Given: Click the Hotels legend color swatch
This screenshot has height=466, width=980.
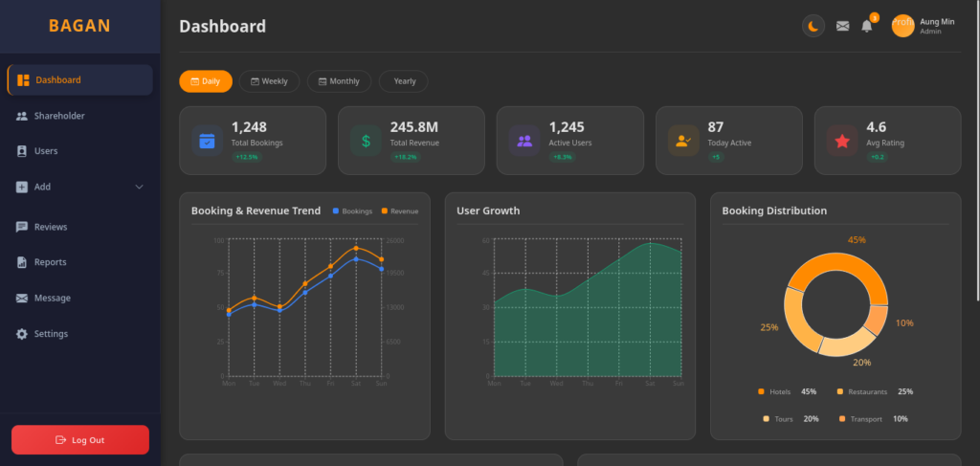Looking at the screenshot, I should tap(761, 391).
